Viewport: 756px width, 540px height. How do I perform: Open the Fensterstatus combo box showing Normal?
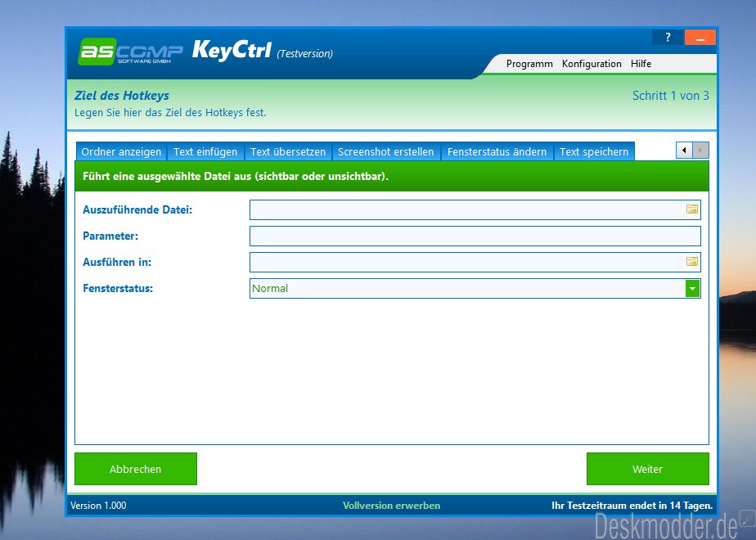click(466, 288)
